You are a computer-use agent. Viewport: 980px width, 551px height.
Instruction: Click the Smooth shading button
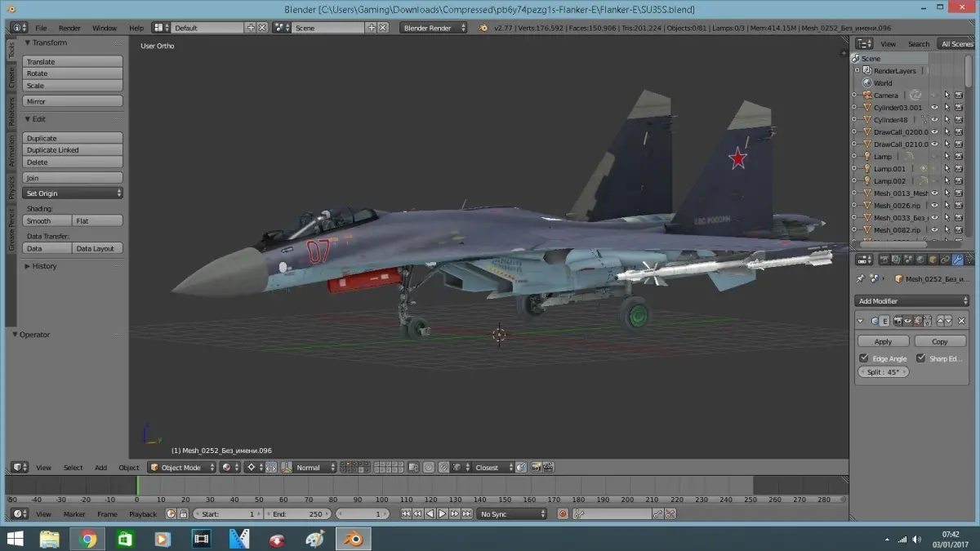(47, 221)
